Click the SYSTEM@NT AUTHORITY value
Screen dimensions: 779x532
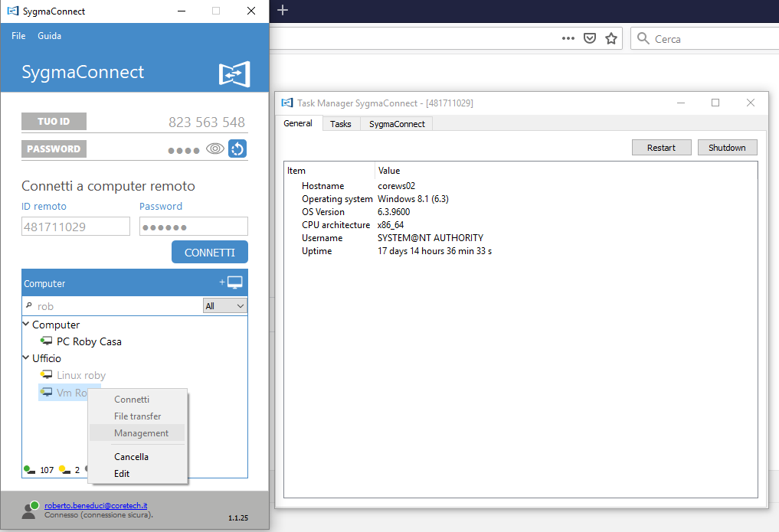430,238
